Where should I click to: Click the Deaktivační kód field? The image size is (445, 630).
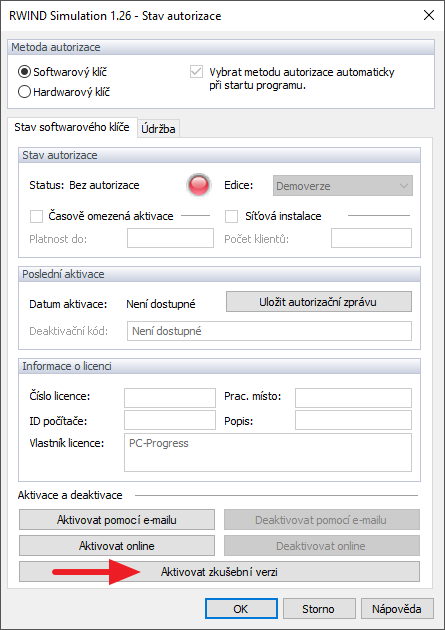(269, 331)
